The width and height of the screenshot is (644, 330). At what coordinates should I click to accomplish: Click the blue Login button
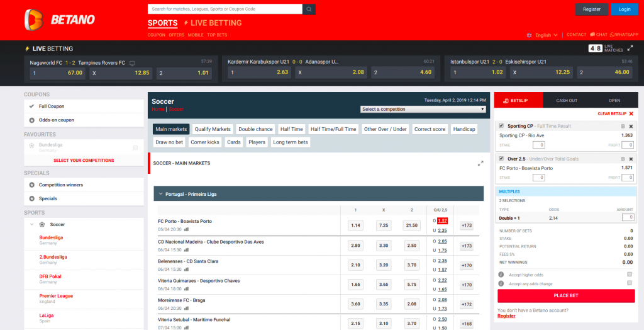click(625, 9)
